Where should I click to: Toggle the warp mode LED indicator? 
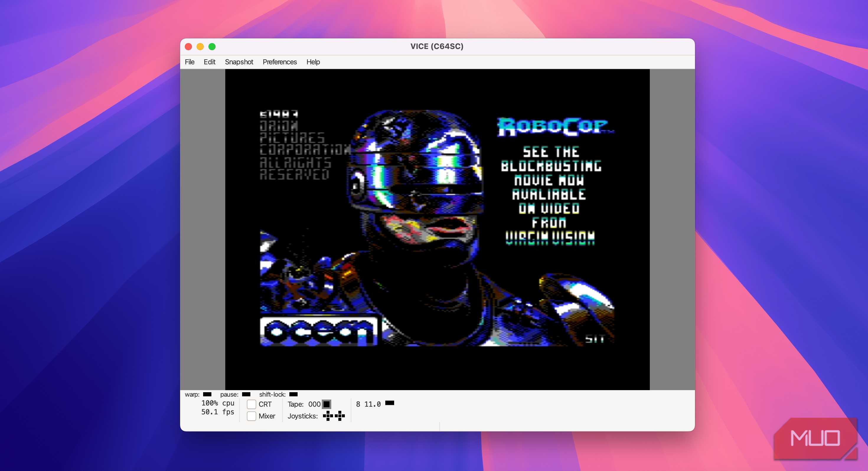tap(207, 394)
